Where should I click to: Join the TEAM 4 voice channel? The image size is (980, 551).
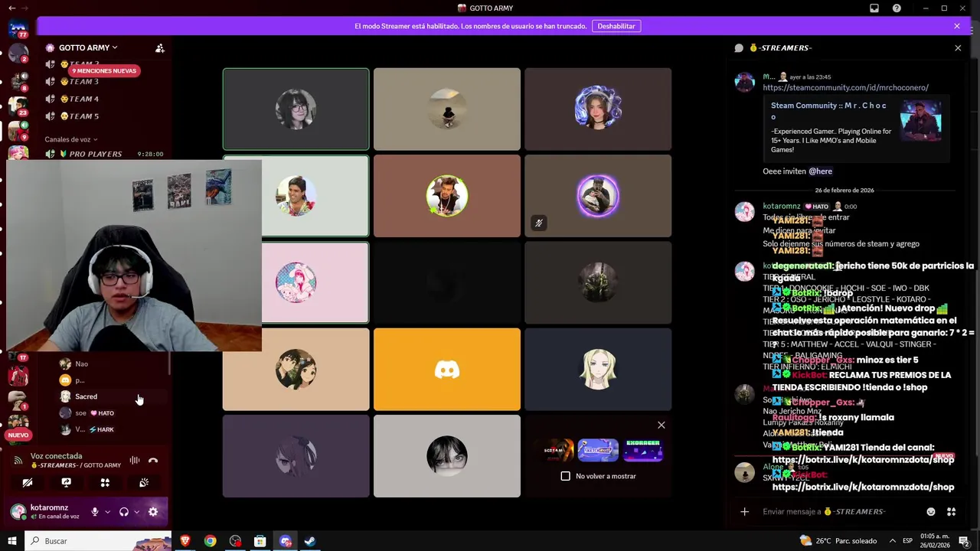(x=104, y=99)
